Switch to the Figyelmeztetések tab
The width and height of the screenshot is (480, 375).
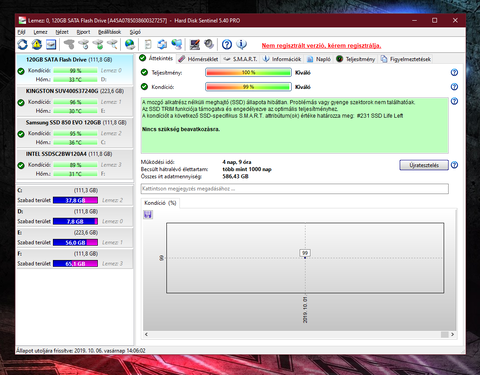[x=406, y=59]
